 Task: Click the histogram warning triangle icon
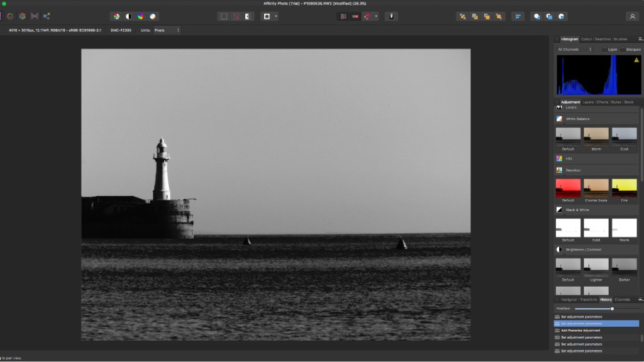point(636,60)
